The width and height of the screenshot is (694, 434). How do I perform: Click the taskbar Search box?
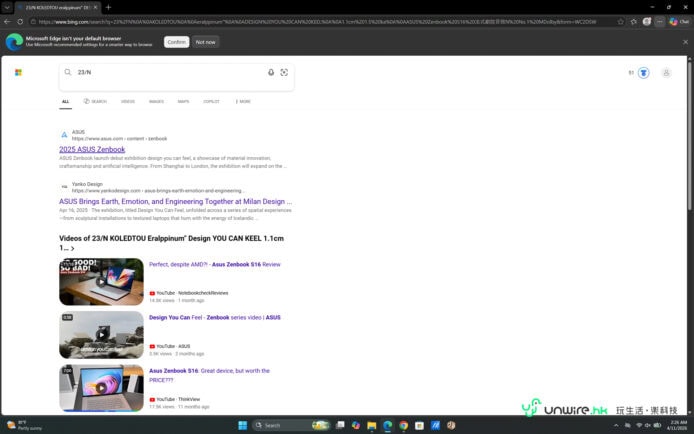tap(291, 425)
